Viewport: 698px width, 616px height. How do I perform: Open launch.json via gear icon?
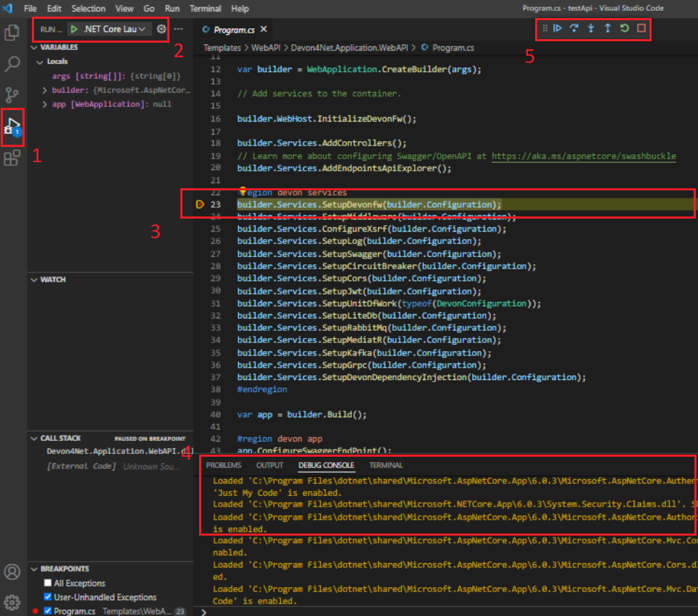point(161,29)
